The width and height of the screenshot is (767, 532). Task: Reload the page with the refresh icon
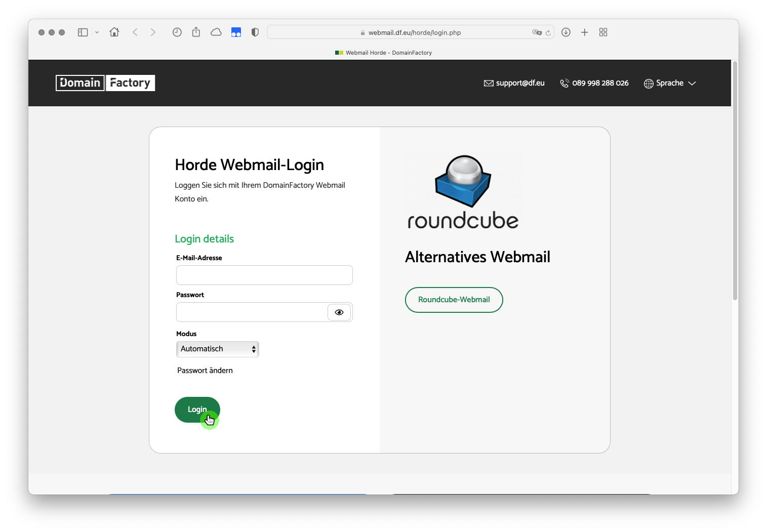point(548,32)
